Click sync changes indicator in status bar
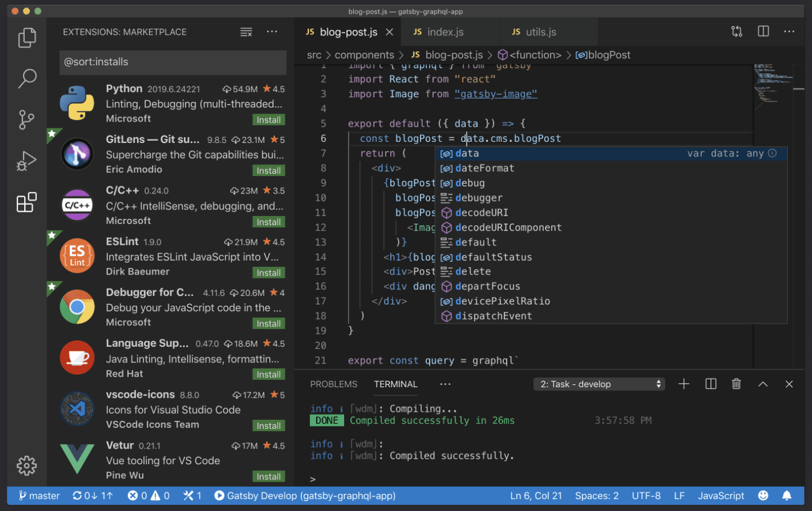 [93, 496]
